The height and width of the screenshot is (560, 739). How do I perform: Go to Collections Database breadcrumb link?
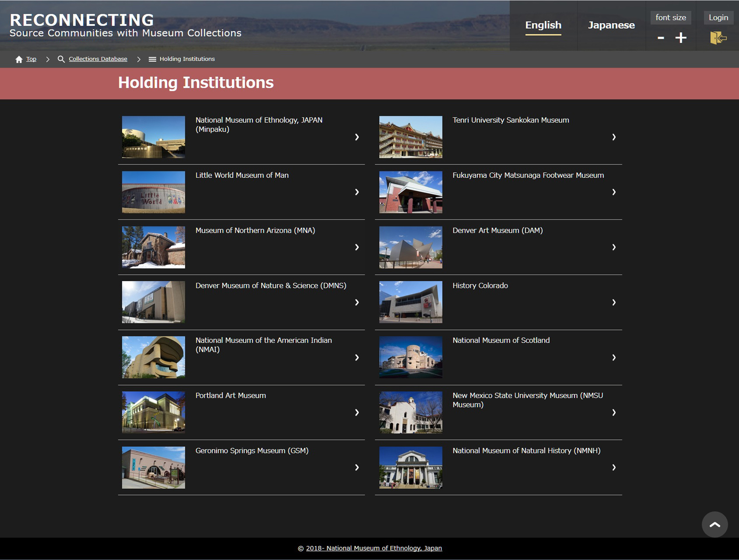click(98, 59)
